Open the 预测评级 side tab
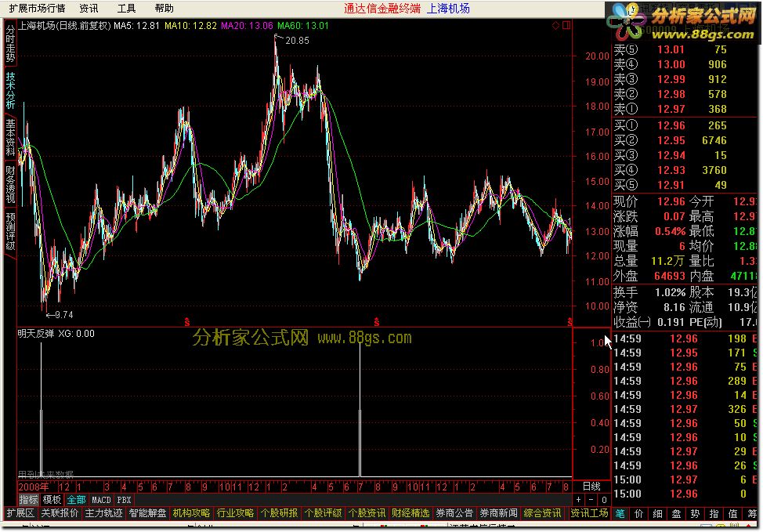Viewport: 763px width, 532px height. pyautogui.click(x=10, y=231)
